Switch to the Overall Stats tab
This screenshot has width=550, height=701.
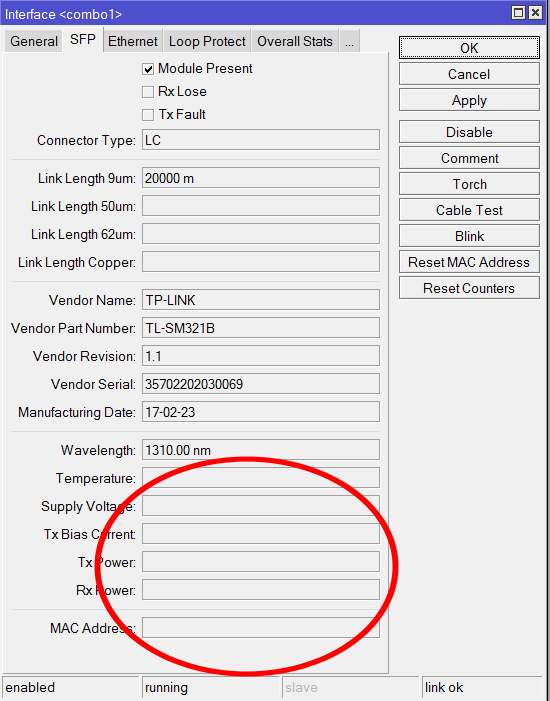(295, 42)
